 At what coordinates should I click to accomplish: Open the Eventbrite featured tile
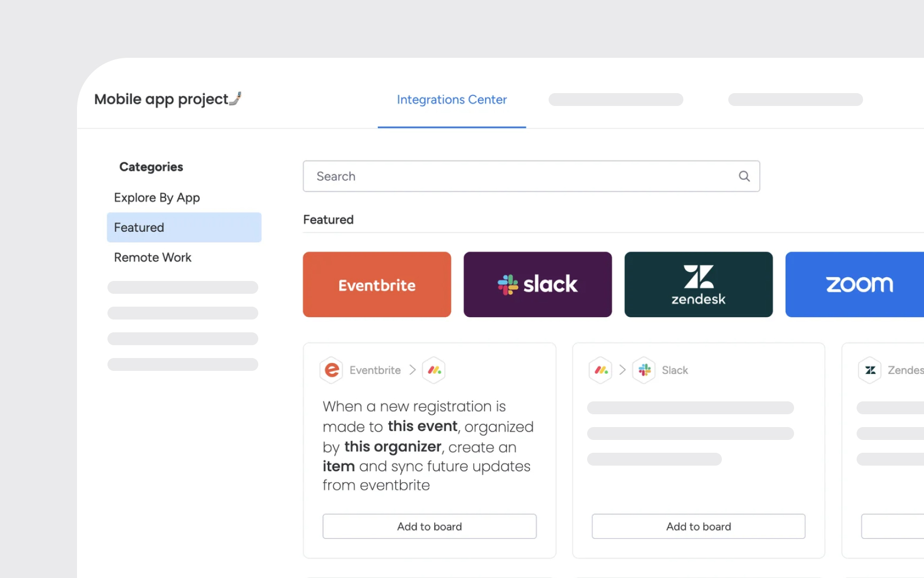coord(376,284)
